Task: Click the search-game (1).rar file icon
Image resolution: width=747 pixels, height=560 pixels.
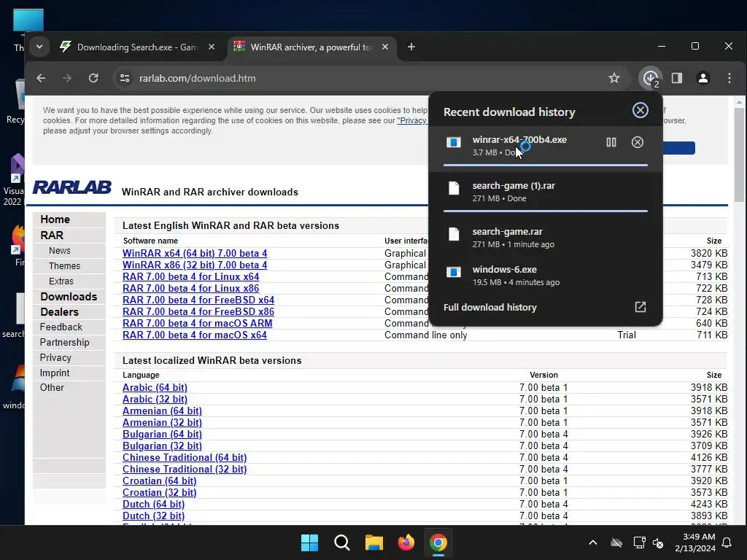Action: (454, 189)
